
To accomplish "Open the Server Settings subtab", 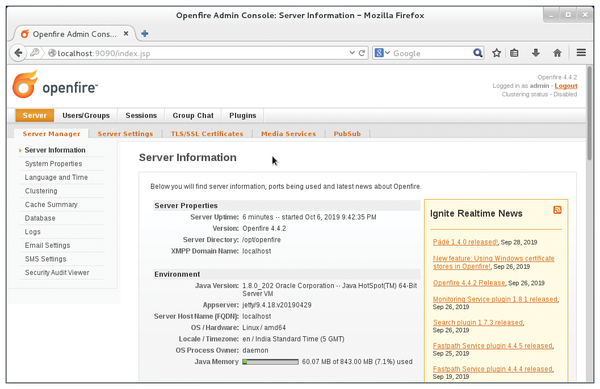I will tap(125, 133).
